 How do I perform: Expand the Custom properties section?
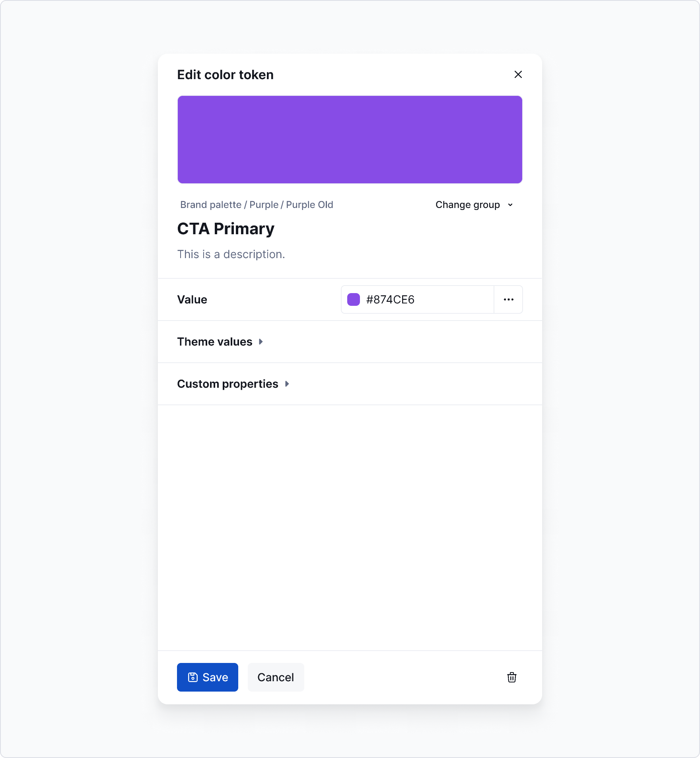click(227, 384)
